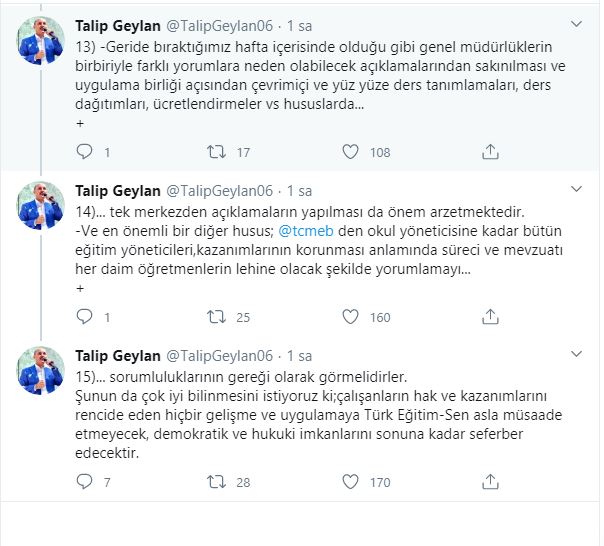Like the tweet with 108 likes
The height and width of the screenshot is (546, 604).
coord(350,153)
